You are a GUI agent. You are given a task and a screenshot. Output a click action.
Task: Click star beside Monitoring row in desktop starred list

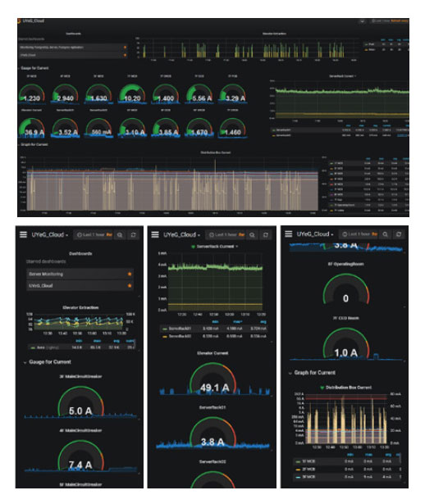[x=125, y=48]
